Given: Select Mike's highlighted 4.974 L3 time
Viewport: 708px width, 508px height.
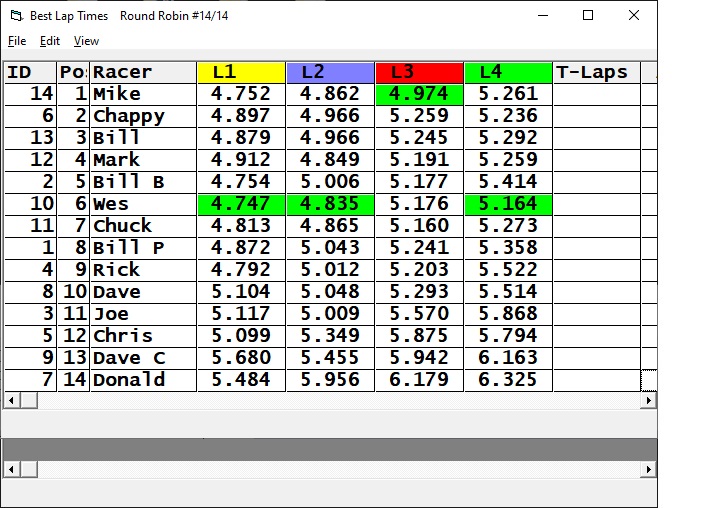Looking at the screenshot, I should (x=419, y=94).
